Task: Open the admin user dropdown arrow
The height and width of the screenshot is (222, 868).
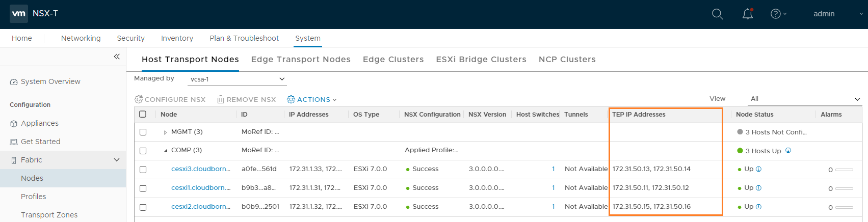Action: 861,14
